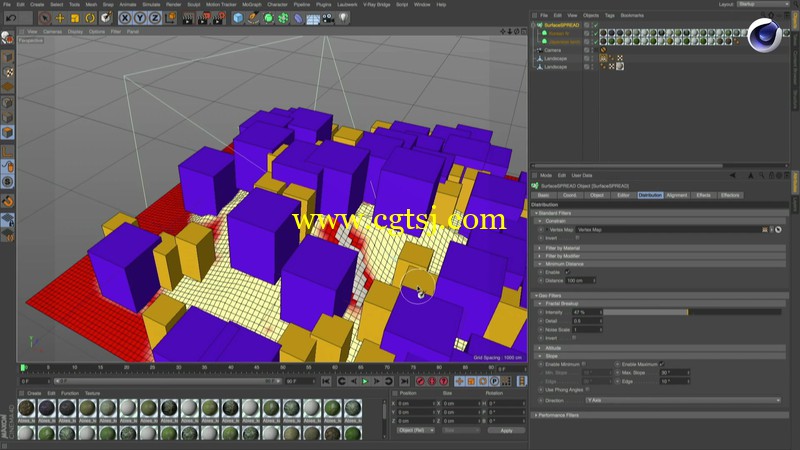The width and height of the screenshot is (800, 450).
Task: Click the timeline range slider bar
Action: tap(166, 381)
